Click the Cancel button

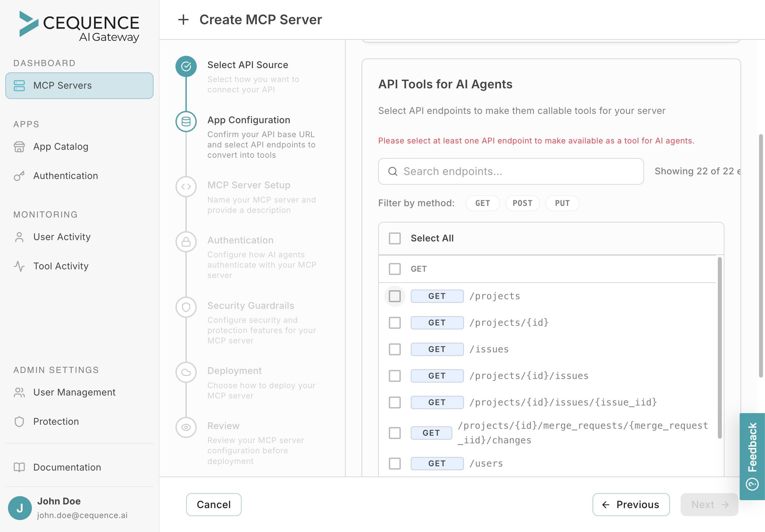pos(214,504)
